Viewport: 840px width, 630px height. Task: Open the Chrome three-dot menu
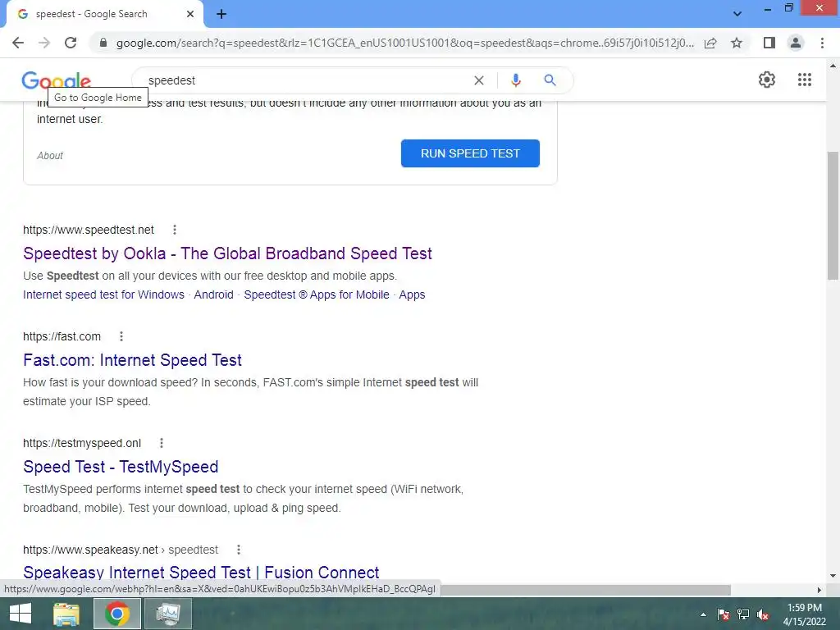(x=822, y=43)
